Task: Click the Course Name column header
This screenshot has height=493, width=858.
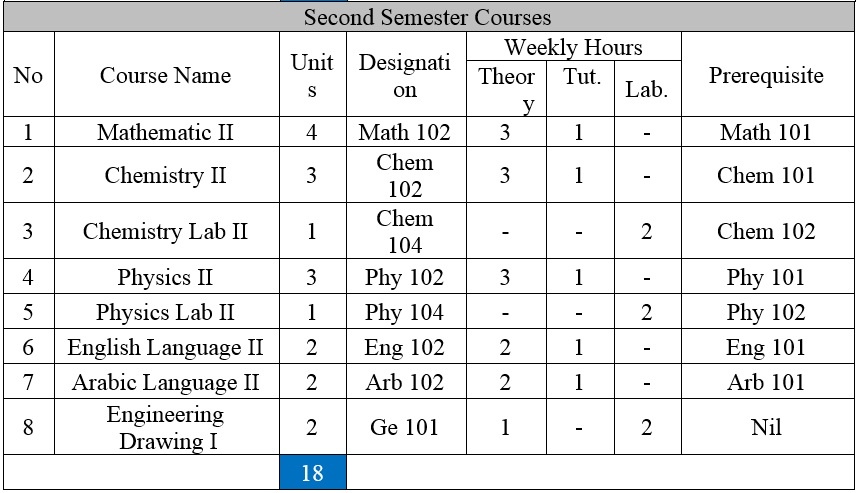Action: click(167, 74)
